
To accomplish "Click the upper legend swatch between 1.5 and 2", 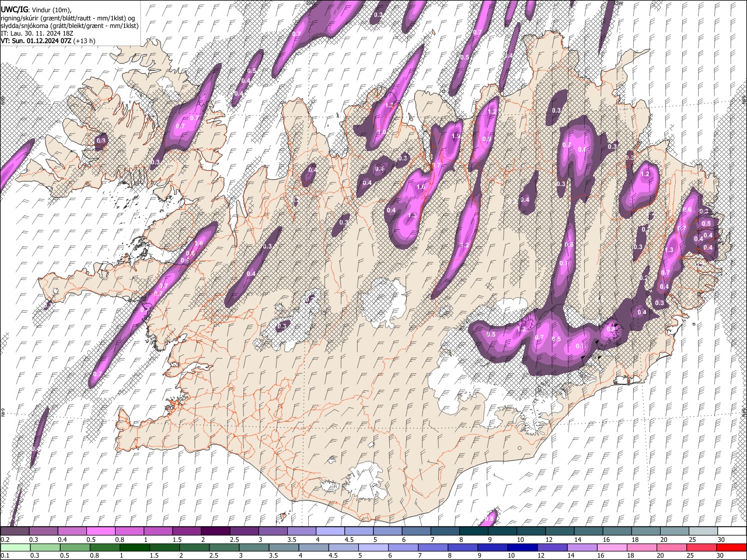I will [x=187, y=531].
